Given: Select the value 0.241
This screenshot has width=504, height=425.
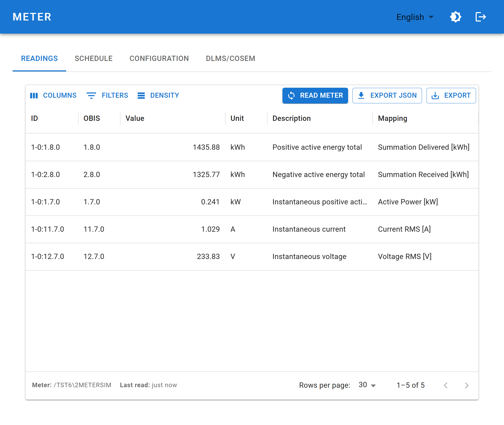Looking at the screenshot, I should pos(210,202).
